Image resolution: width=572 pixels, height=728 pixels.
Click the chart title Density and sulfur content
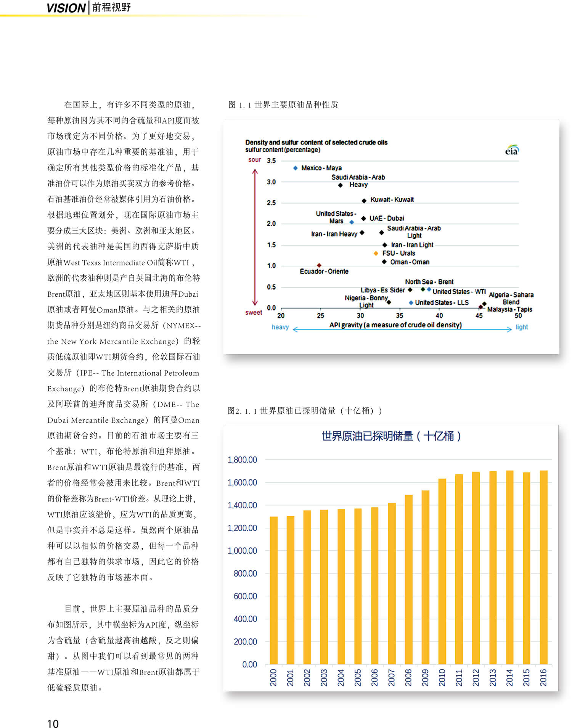[x=316, y=142]
